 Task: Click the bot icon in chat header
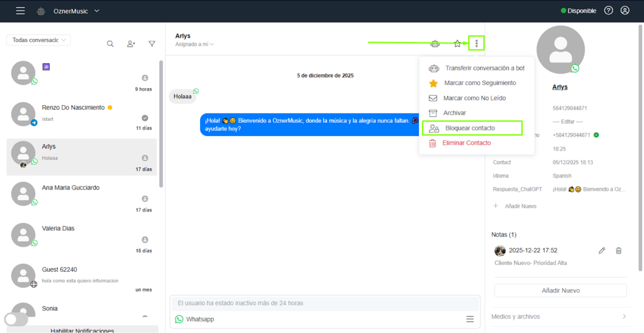[x=435, y=43]
